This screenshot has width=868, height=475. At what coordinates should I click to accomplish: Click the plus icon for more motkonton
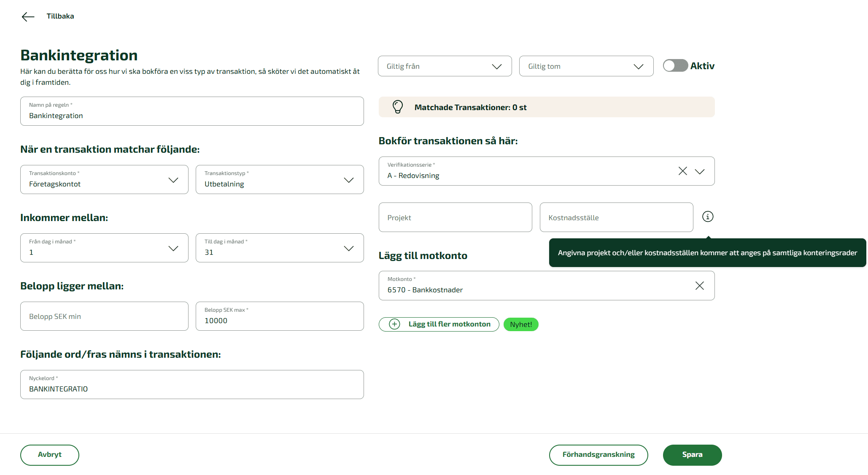tap(394, 324)
